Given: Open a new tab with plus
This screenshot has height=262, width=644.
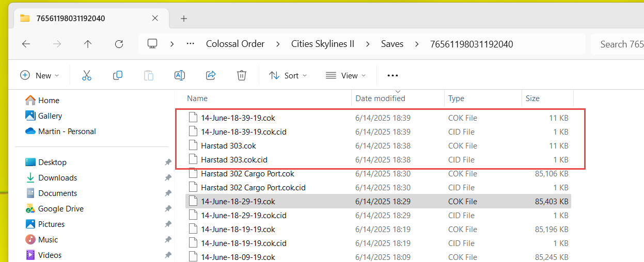Looking at the screenshot, I should pyautogui.click(x=184, y=19).
